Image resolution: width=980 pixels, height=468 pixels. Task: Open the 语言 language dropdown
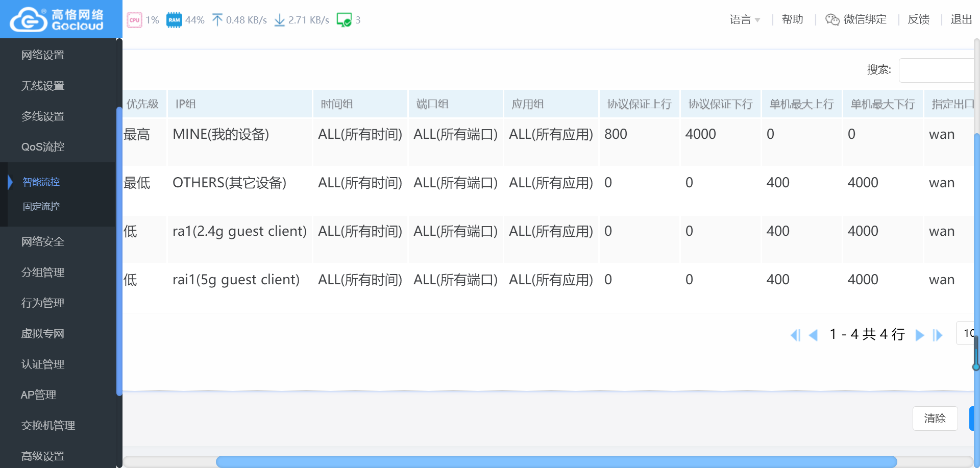[745, 19]
